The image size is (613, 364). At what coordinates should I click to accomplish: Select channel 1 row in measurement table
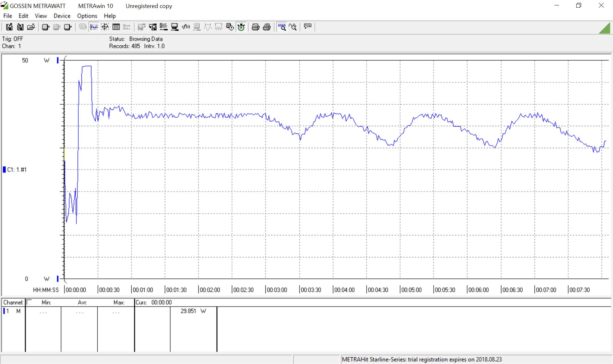[x=13, y=311]
